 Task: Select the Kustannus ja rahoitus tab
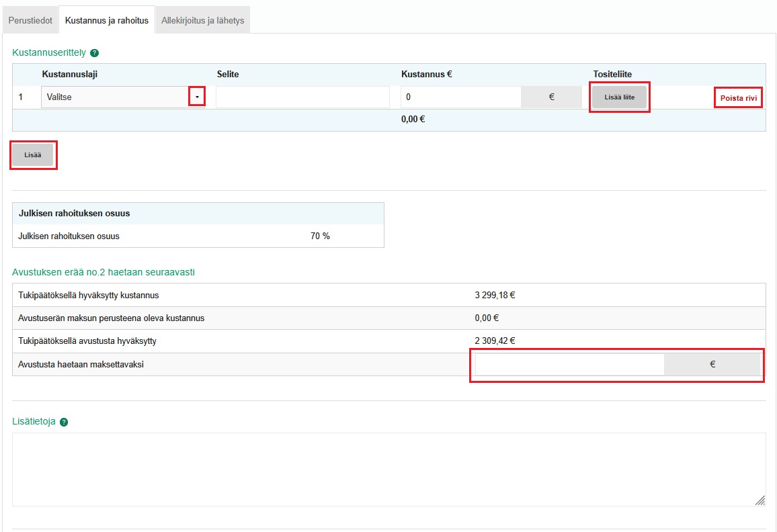click(x=107, y=20)
